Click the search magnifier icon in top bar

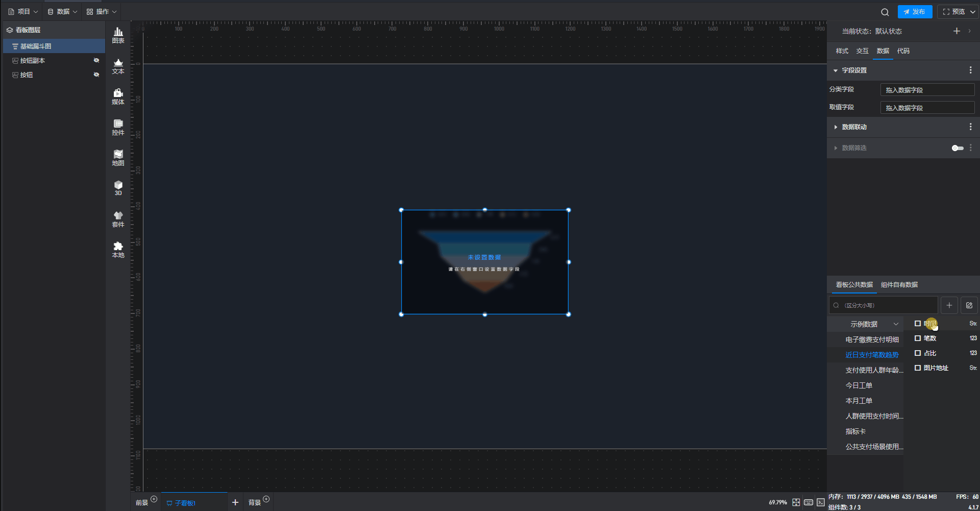[885, 12]
